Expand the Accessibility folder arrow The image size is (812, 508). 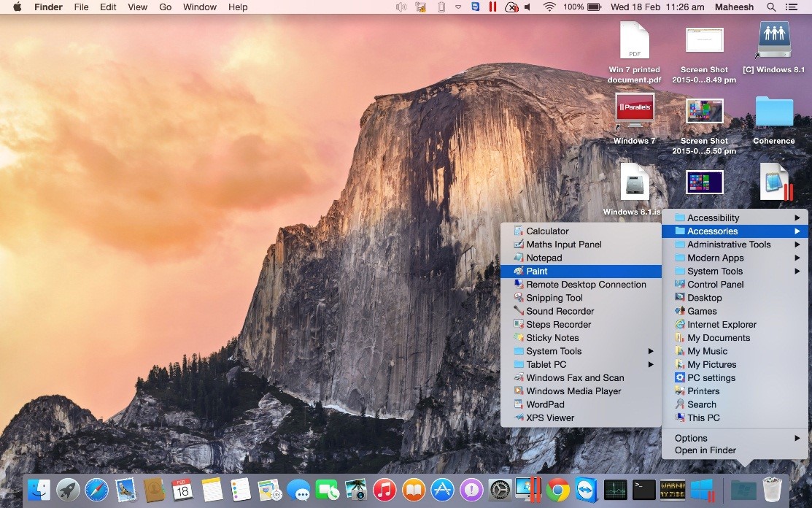(x=797, y=218)
